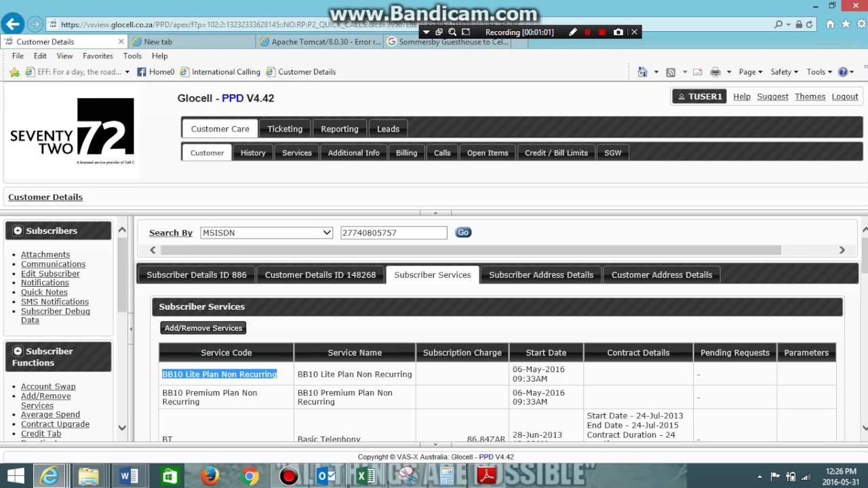Open the Windows Store taskbar icon
Image resolution: width=868 pixels, height=488 pixels.
(x=170, y=476)
